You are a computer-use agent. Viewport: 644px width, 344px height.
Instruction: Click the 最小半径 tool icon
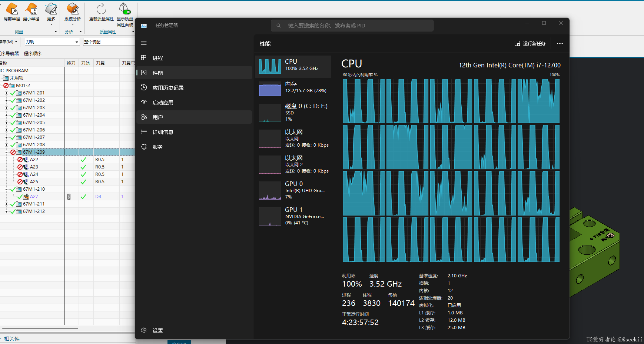coord(31,9)
